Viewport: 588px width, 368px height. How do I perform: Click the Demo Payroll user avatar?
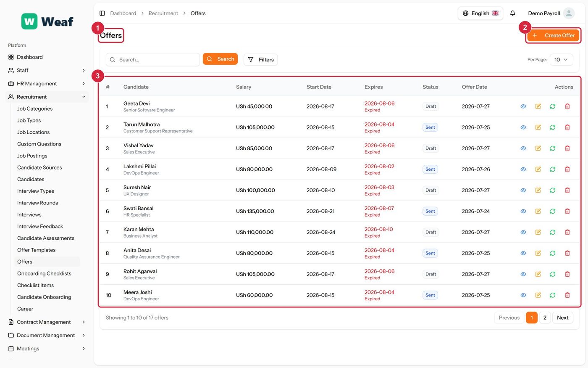[569, 13]
